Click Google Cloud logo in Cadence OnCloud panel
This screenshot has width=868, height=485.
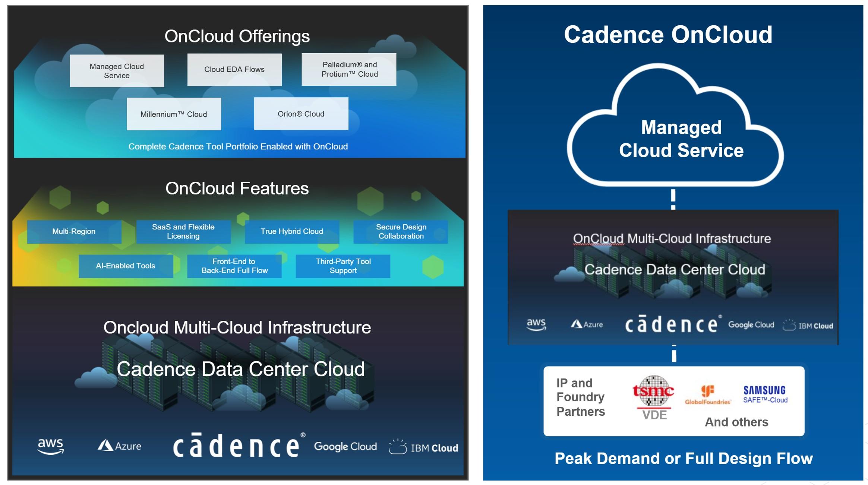pyautogui.click(x=751, y=325)
